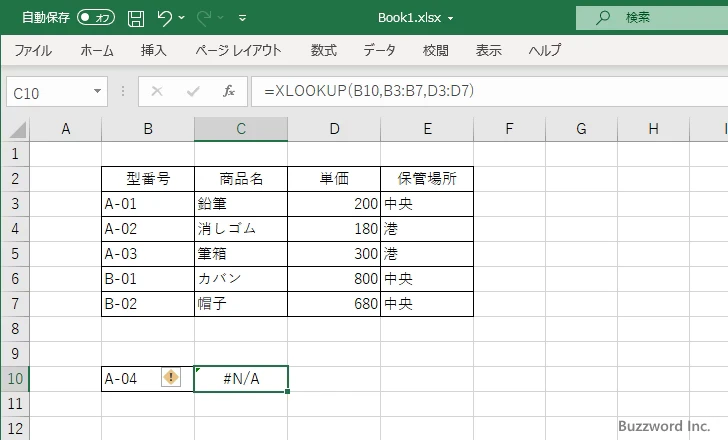This screenshot has width=728, height=440.
Task: Open the Redo history dropdown arrow
Action: pos(221,18)
